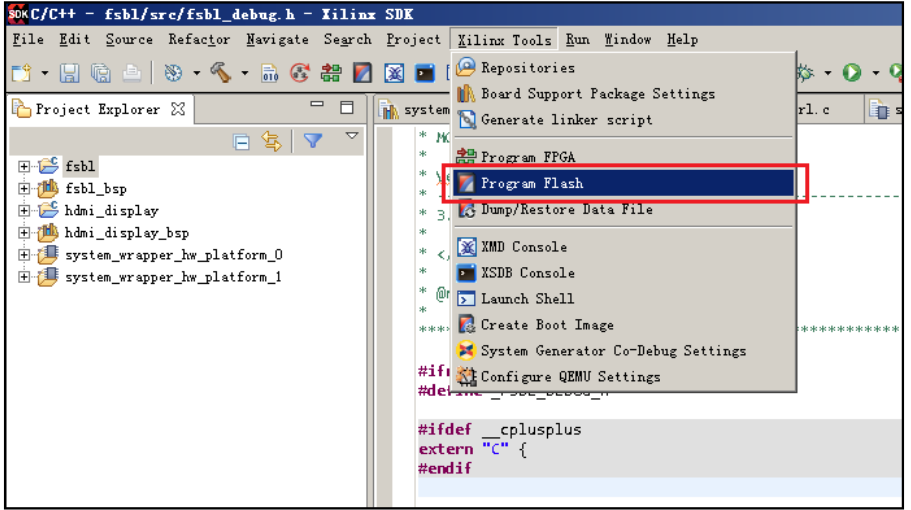Select the hdmi_display project in tree
The width and height of the screenshot is (911, 510).
[x=112, y=211]
